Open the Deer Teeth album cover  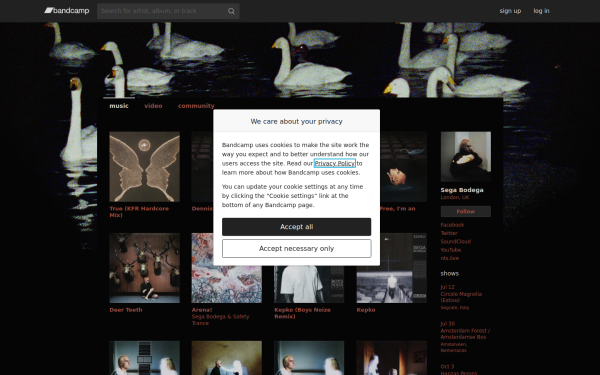pyautogui.click(x=145, y=268)
